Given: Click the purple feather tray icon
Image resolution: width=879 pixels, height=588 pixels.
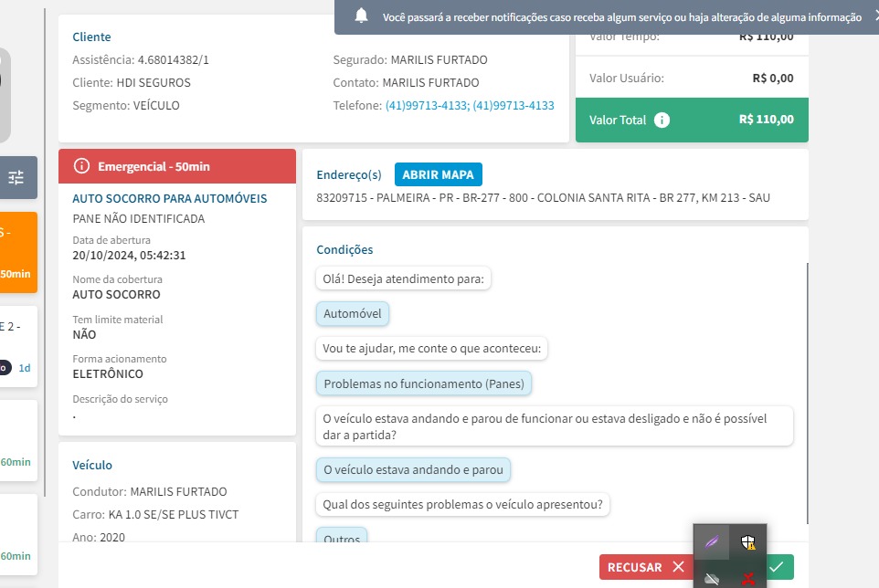Looking at the screenshot, I should (712, 542).
